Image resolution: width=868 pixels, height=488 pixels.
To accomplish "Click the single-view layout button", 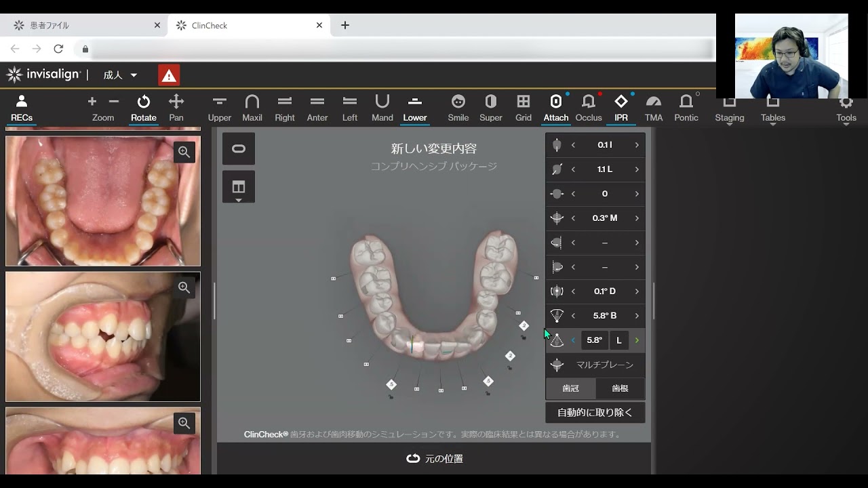I will [x=239, y=148].
